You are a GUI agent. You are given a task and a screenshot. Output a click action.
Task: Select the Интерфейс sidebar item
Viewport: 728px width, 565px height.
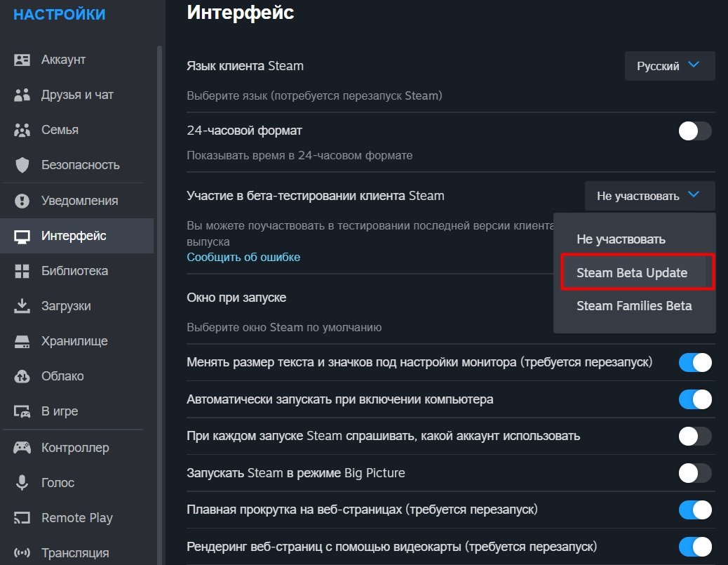pyautogui.click(x=76, y=236)
